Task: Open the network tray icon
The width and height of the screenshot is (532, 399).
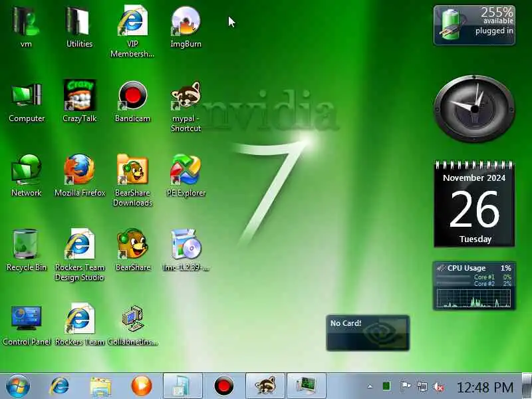Action: [422, 386]
